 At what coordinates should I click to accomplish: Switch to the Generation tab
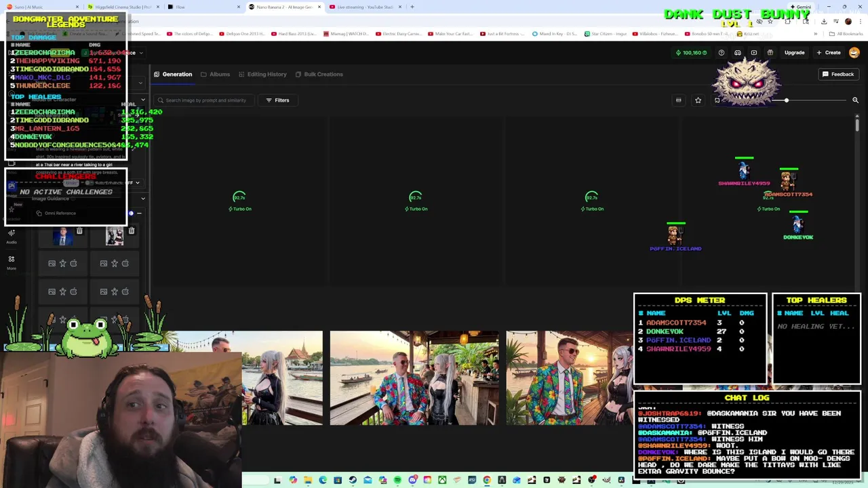pyautogui.click(x=173, y=74)
